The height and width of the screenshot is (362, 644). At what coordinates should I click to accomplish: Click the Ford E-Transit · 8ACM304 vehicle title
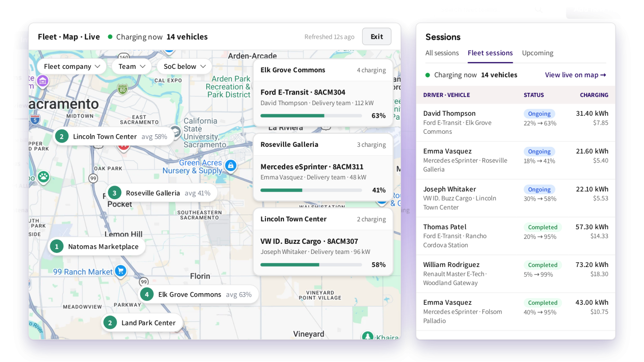303,92
